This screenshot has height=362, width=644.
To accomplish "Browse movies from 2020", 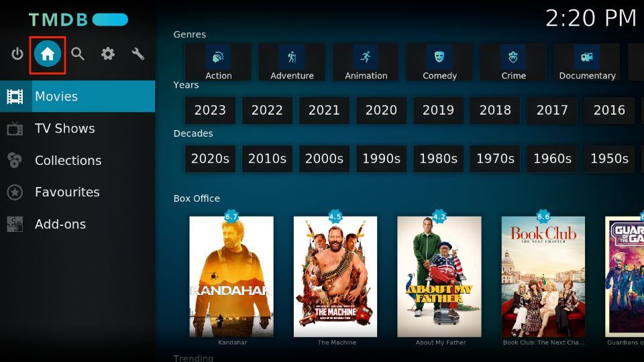I will [x=382, y=111].
